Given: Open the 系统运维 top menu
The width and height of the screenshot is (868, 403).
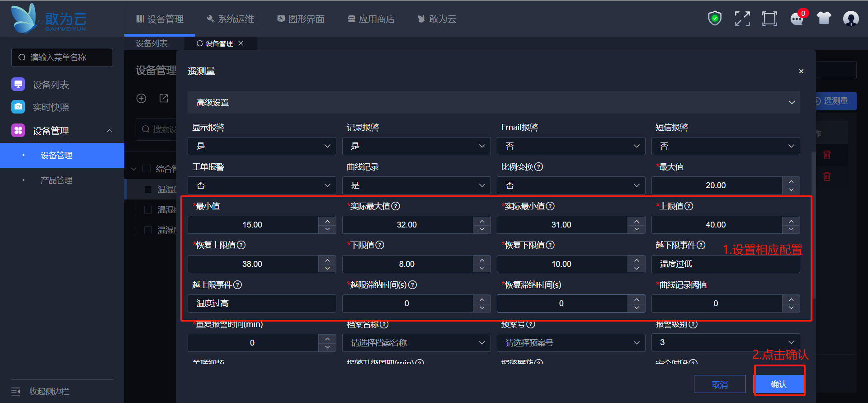Looking at the screenshot, I should click(231, 19).
